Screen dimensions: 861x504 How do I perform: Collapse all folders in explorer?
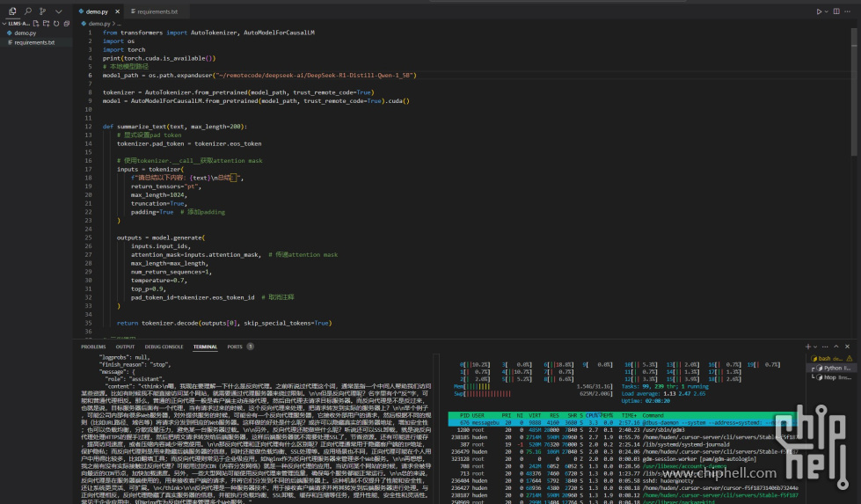[67, 24]
